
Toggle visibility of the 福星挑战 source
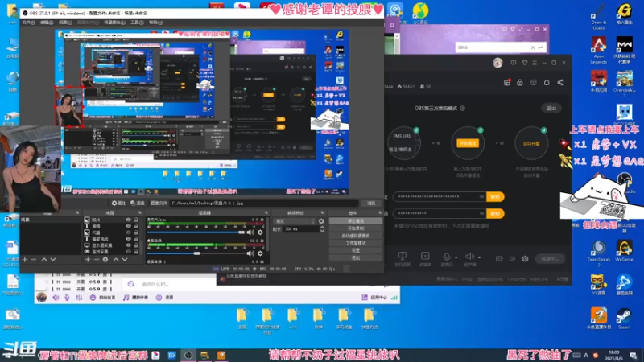(128, 238)
